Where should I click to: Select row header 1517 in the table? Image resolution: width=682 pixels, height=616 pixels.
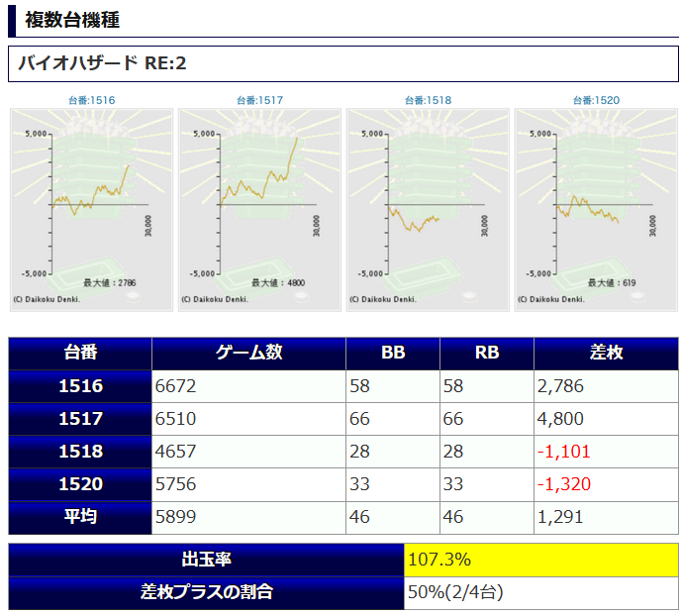[80, 419]
